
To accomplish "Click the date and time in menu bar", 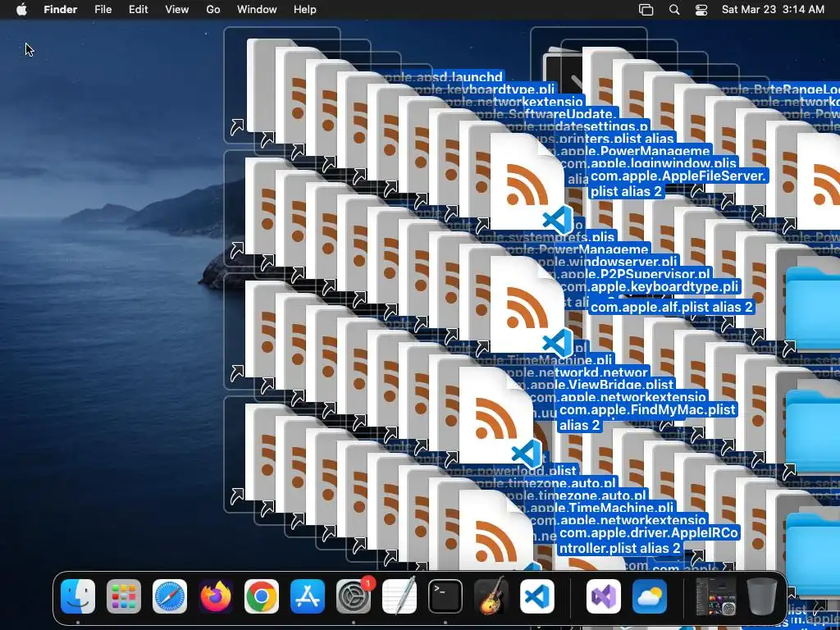I will [773, 9].
